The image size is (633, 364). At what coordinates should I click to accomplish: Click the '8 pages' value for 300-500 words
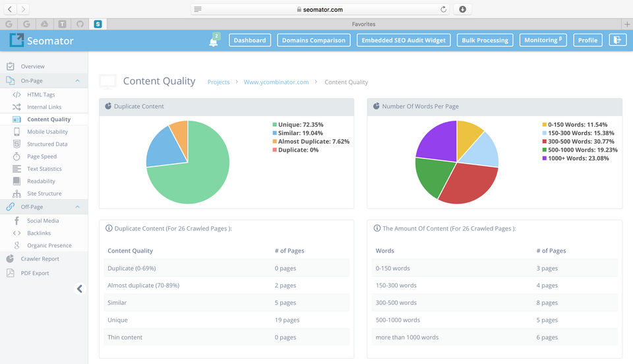[x=547, y=303]
